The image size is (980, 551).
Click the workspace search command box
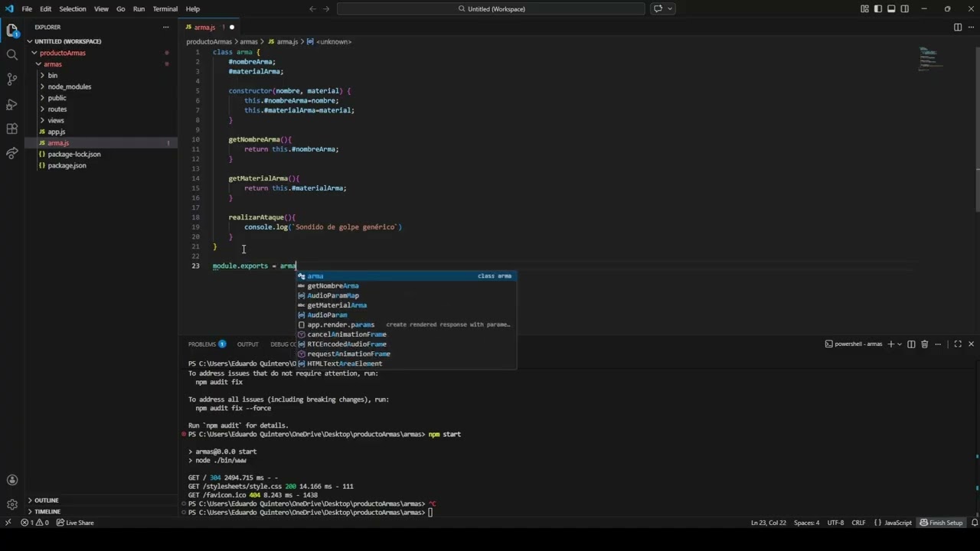click(x=491, y=8)
